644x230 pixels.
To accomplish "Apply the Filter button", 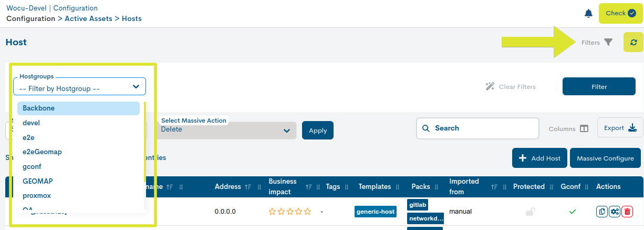I will coord(599,87).
